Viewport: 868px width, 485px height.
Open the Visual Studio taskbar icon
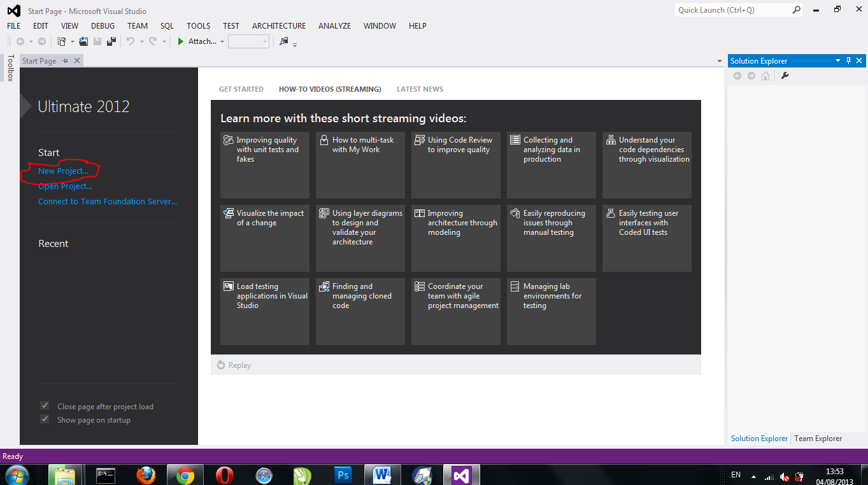point(462,475)
